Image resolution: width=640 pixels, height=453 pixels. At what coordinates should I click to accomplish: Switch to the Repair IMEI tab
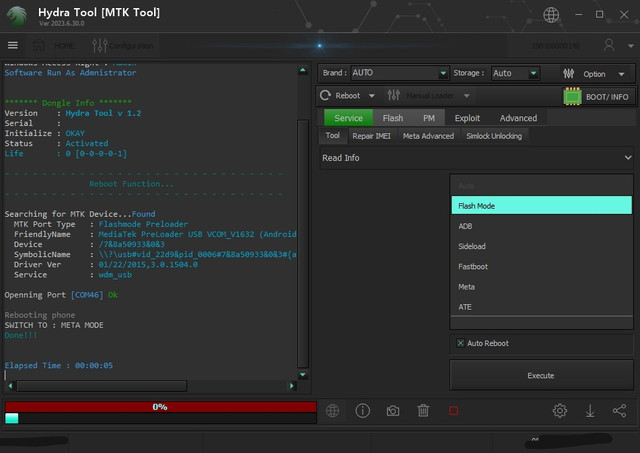pos(373,136)
